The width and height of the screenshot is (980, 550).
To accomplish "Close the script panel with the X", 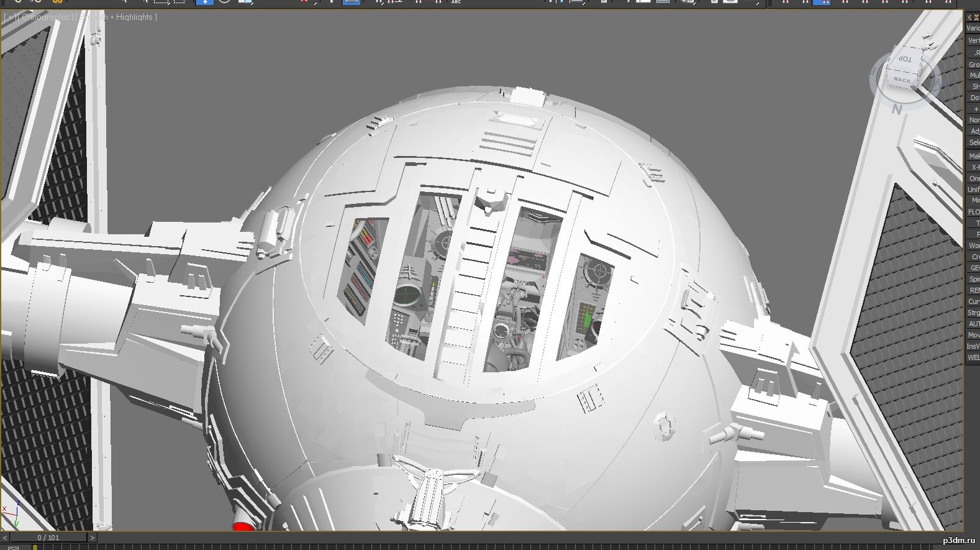I will point(976,17).
